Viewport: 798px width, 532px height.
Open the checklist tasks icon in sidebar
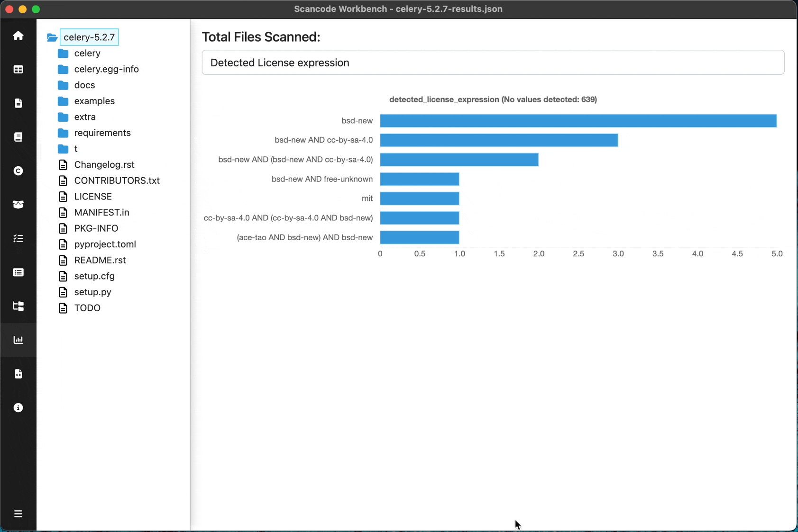(x=18, y=238)
